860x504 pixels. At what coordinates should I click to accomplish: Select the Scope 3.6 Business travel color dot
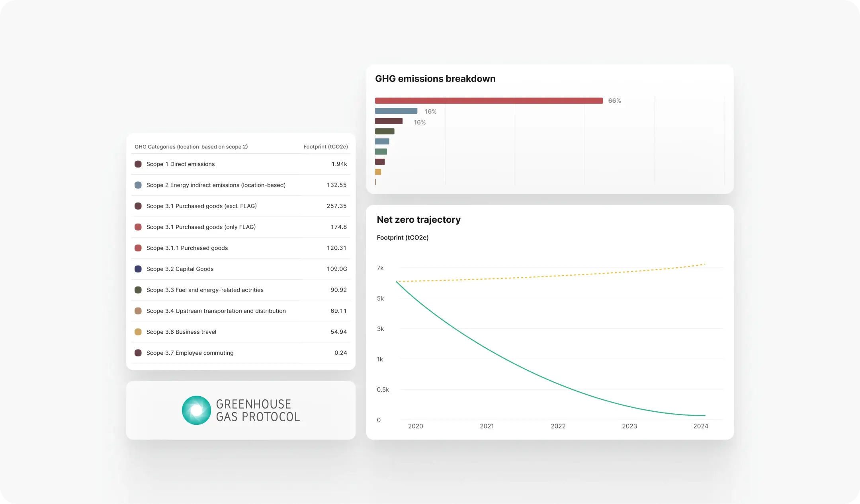[x=138, y=332]
